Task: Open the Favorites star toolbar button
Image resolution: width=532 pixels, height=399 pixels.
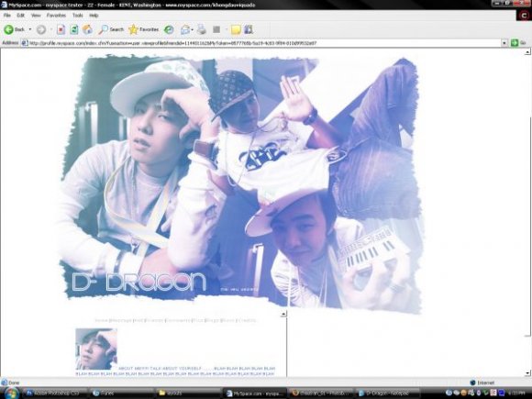Action: [143, 29]
